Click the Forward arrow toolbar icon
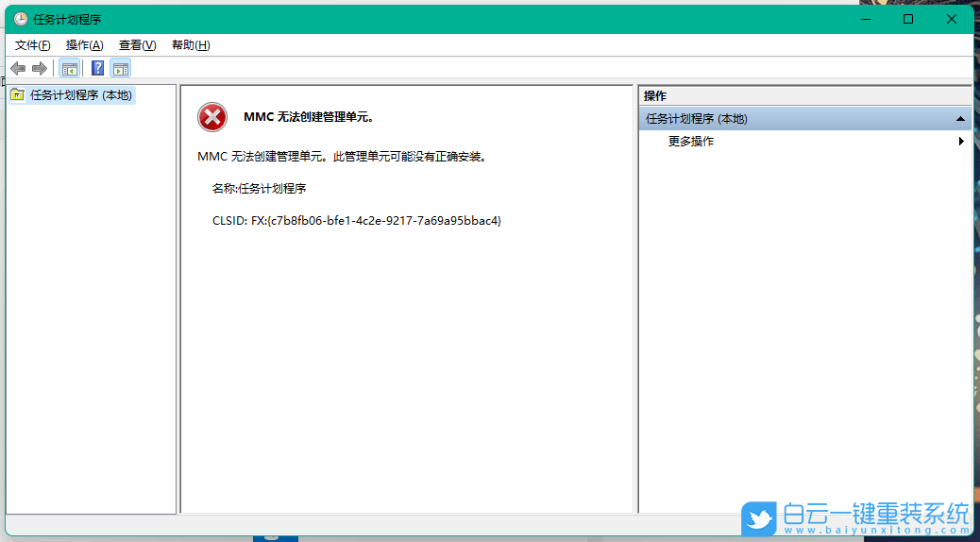This screenshot has height=542, width=980. pos(40,68)
